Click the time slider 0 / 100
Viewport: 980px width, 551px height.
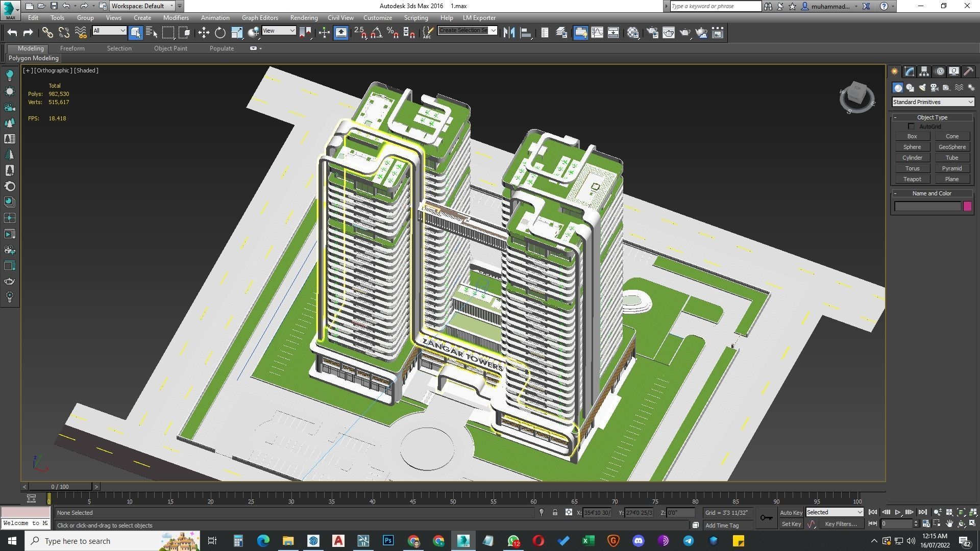click(60, 487)
